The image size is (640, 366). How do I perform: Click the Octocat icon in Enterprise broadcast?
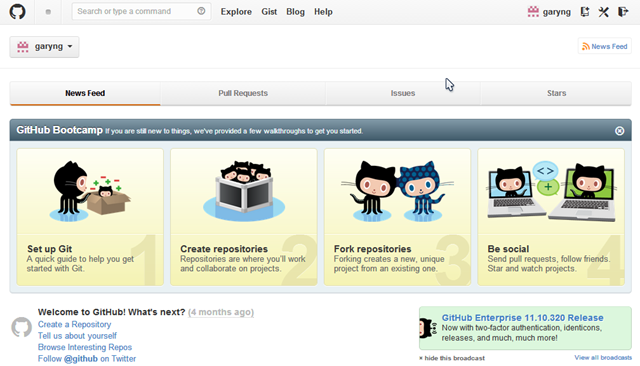click(427, 328)
